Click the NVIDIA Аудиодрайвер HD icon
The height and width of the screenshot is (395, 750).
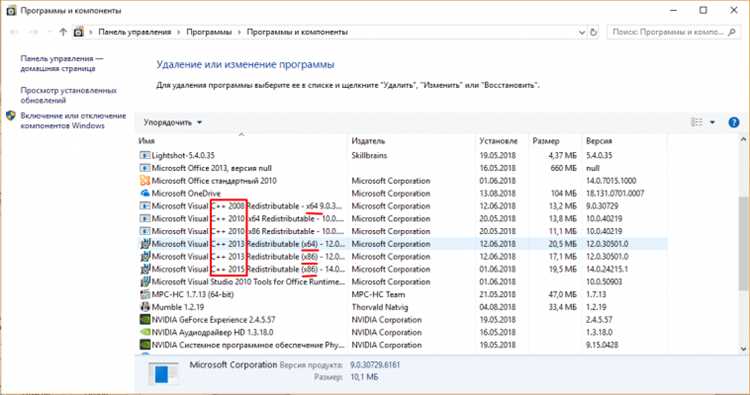click(x=144, y=332)
